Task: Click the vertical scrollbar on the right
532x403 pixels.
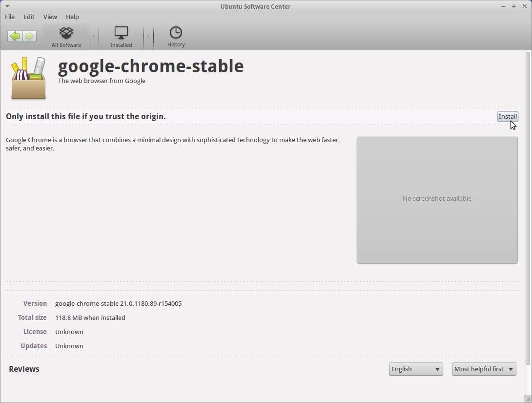Action: pos(528,208)
